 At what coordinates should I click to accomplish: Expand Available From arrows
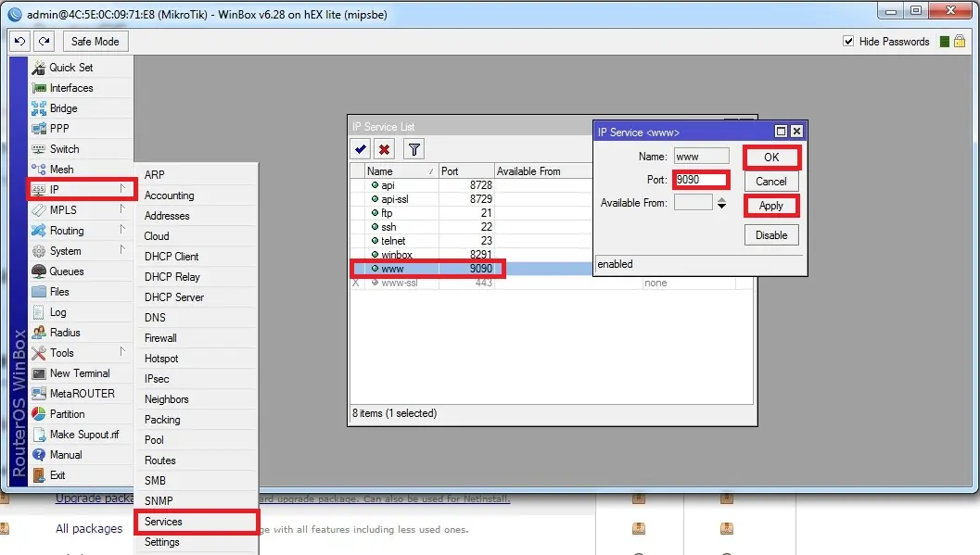pyautogui.click(x=721, y=203)
